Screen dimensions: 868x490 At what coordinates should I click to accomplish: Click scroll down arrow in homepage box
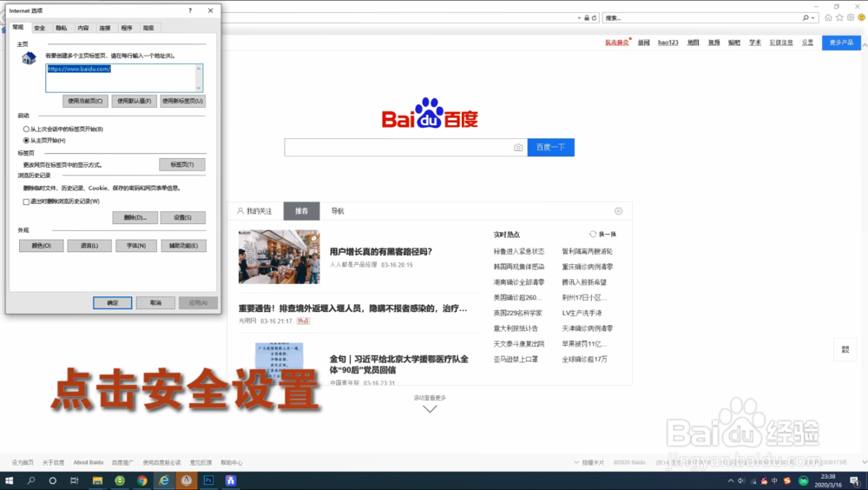click(199, 88)
